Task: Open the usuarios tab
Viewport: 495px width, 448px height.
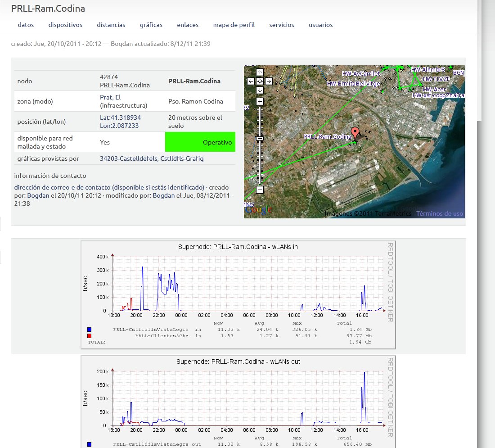Action: click(x=321, y=25)
